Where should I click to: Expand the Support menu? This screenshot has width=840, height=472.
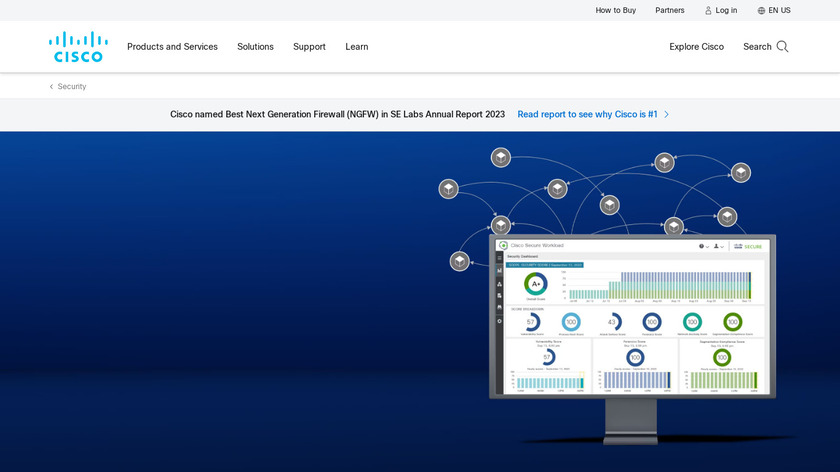(309, 46)
